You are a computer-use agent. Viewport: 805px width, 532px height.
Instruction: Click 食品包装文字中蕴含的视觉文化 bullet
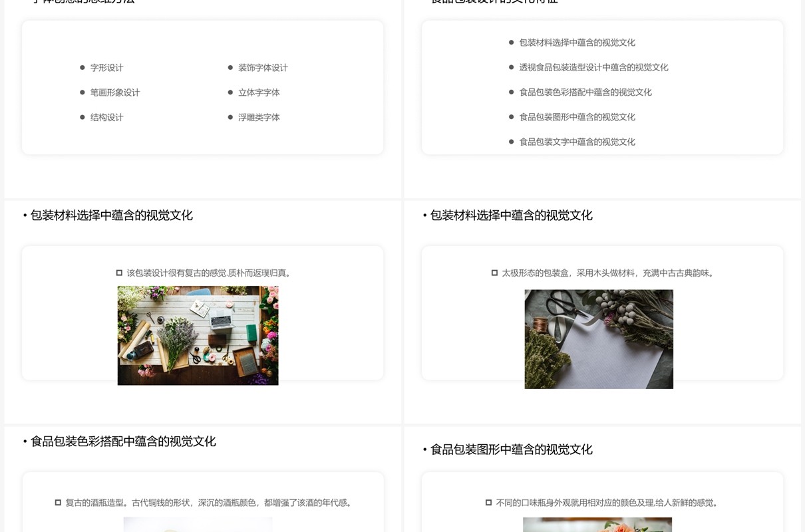(x=577, y=142)
